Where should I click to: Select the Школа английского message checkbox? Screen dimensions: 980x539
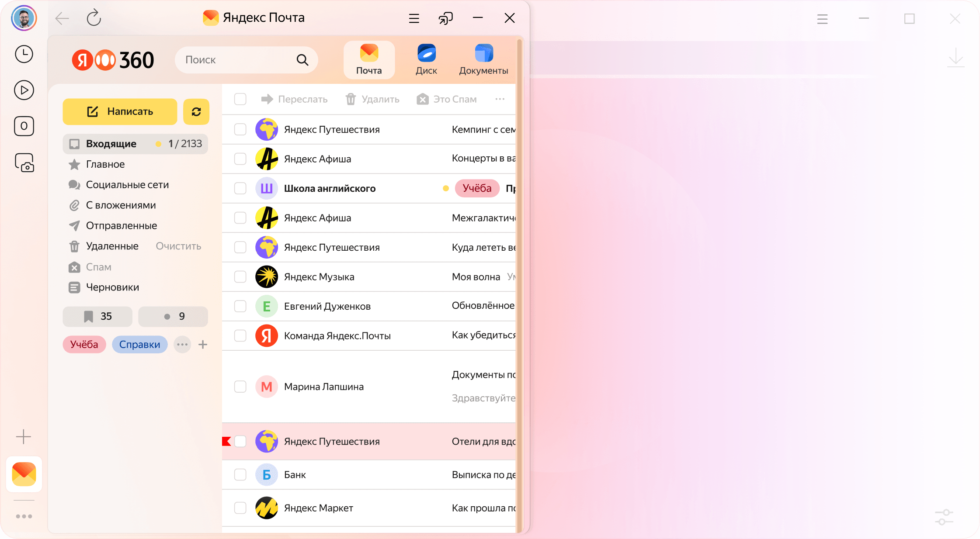click(240, 188)
